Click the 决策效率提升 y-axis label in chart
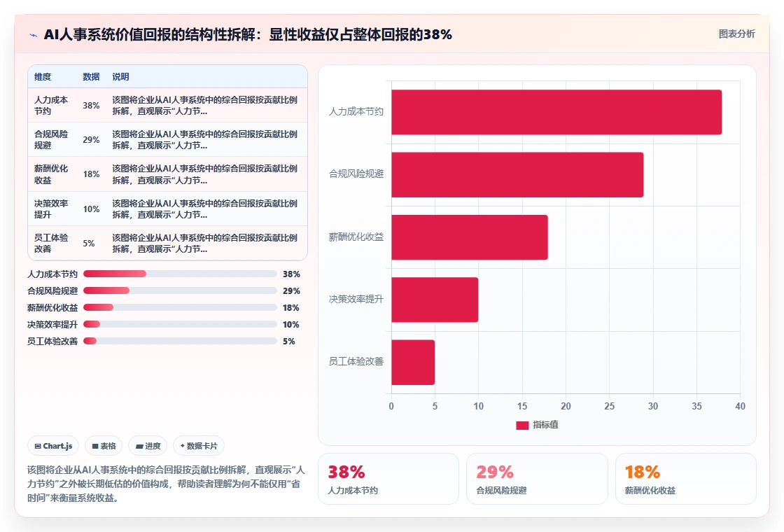The height and width of the screenshot is (532, 784). tap(356, 299)
